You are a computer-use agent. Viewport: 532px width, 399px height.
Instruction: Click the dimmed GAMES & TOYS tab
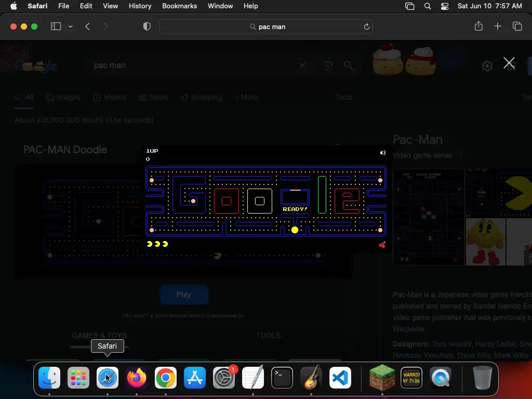[x=99, y=336]
